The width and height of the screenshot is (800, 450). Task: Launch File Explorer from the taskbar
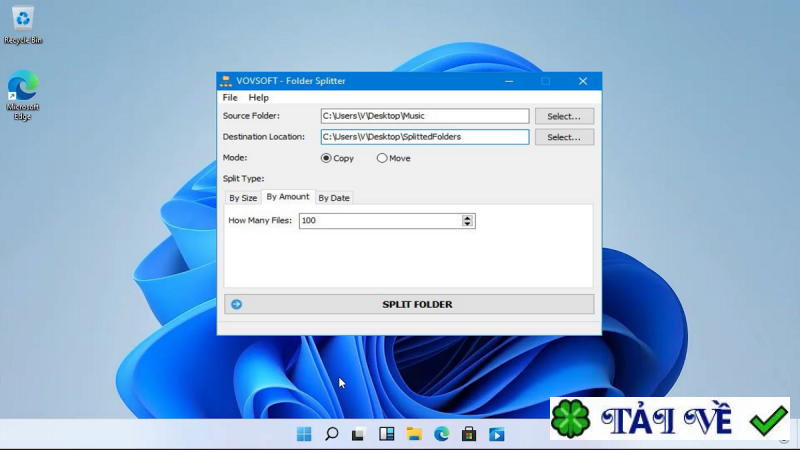coord(414,434)
